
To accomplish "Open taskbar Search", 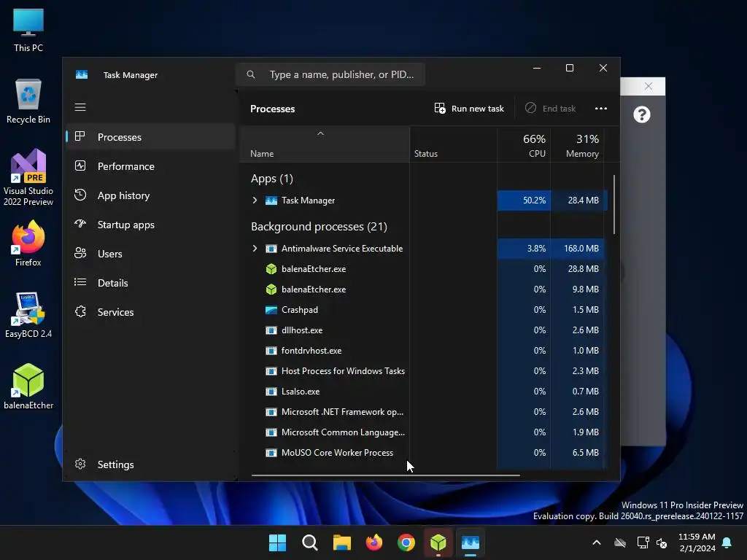I will [309, 542].
